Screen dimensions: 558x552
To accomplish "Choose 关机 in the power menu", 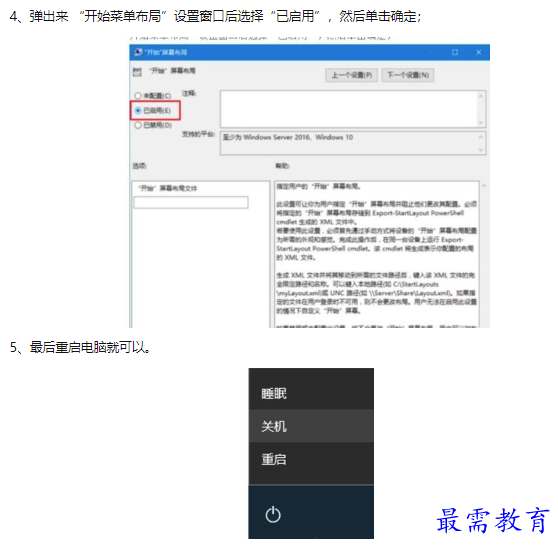I will click(x=311, y=426).
